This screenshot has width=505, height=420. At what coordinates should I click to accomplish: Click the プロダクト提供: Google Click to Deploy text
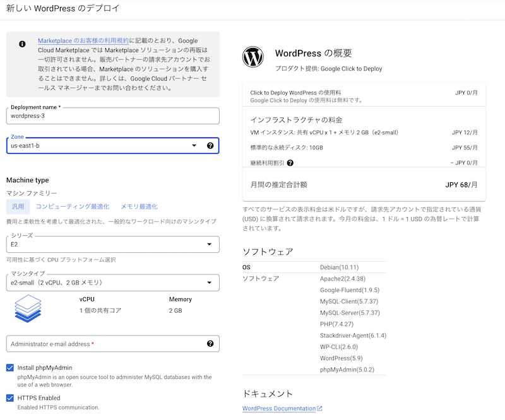[x=328, y=69]
